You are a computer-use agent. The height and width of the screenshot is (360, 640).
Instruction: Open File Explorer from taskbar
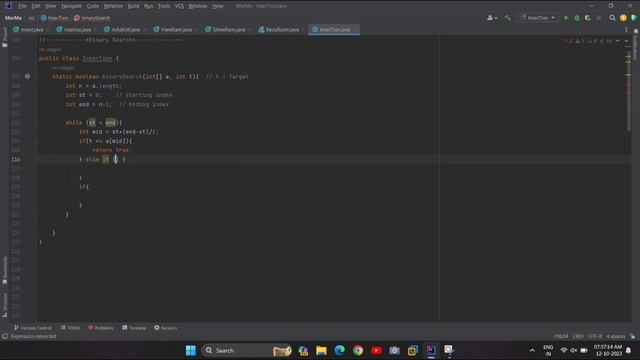pos(321,350)
